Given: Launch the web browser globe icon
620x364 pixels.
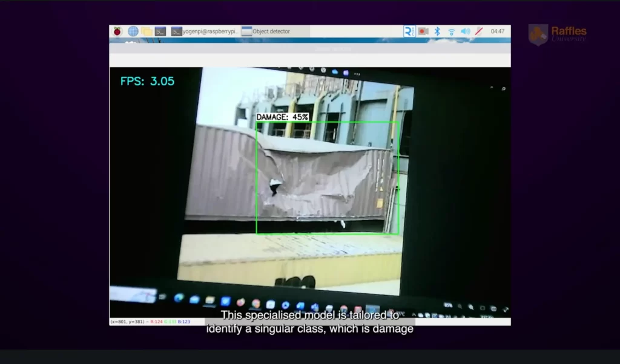Looking at the screenshot, I should click(x=133, y=31).
